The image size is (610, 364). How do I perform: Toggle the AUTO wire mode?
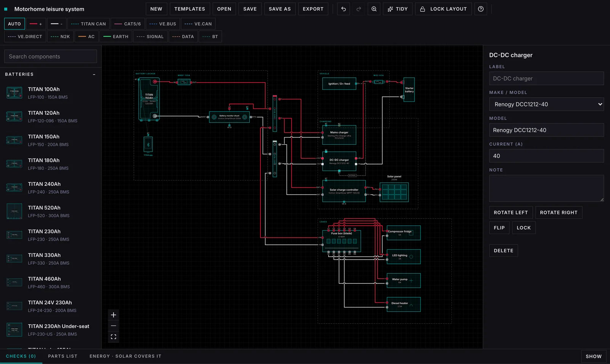14,24
